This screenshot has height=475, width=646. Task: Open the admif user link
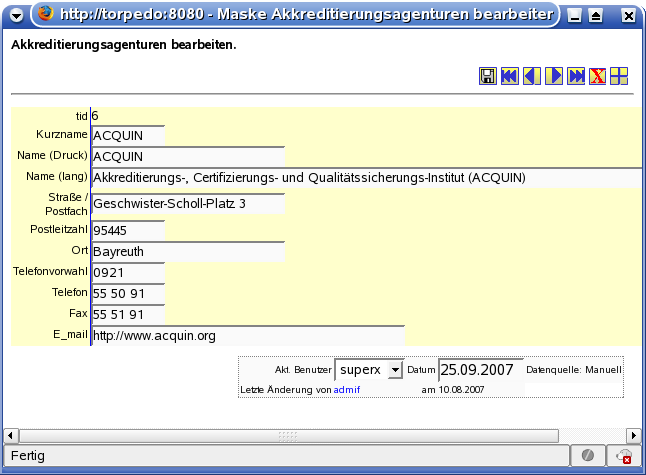(346, 390)
